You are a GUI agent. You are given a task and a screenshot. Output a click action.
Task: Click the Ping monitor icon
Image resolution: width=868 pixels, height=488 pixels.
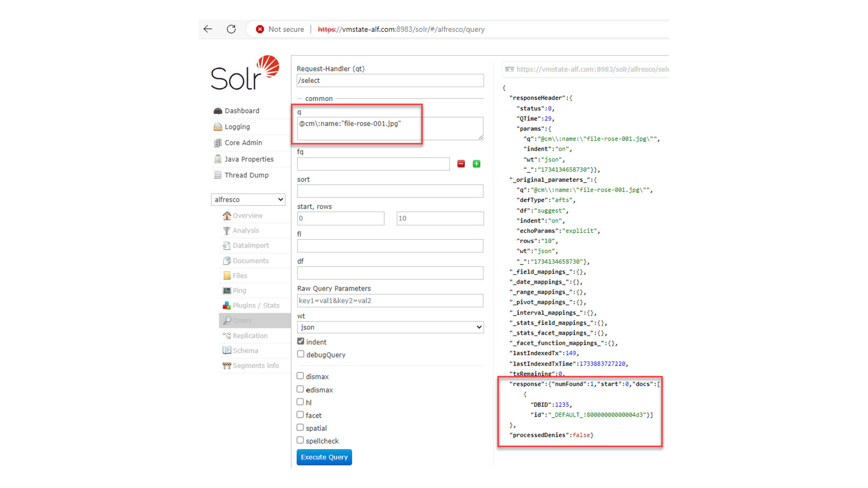227,291
